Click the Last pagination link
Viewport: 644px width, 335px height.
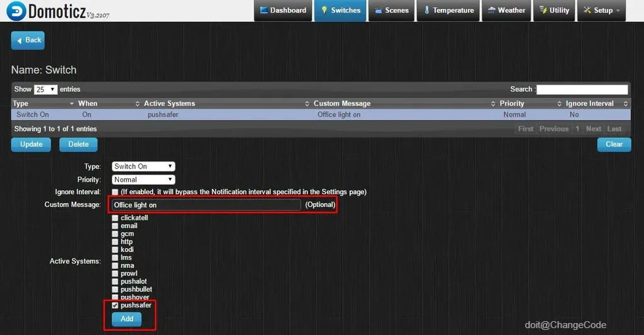614,129
